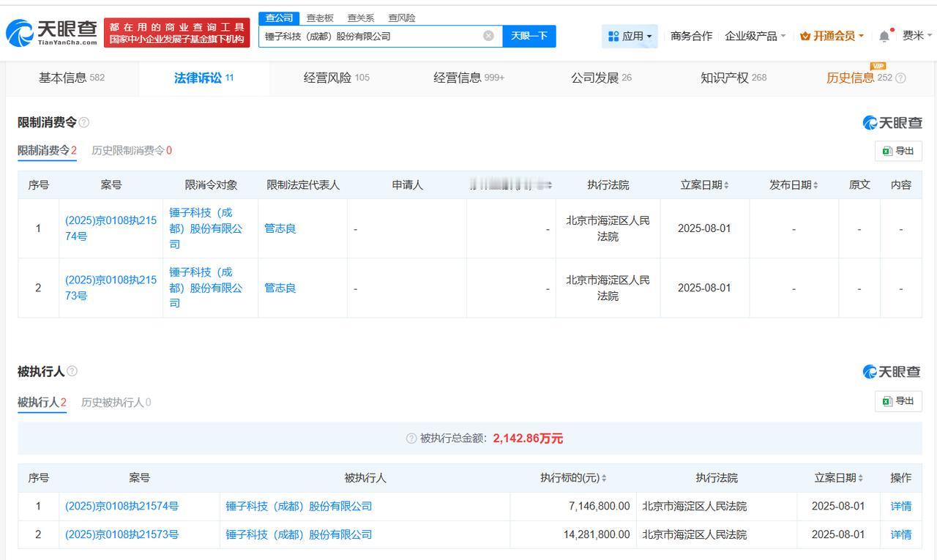Image resolution: width=937 pixels, height=560 pixels.
Task: Click help icon next to 历史信息 tab
Action: coord(901,78)
